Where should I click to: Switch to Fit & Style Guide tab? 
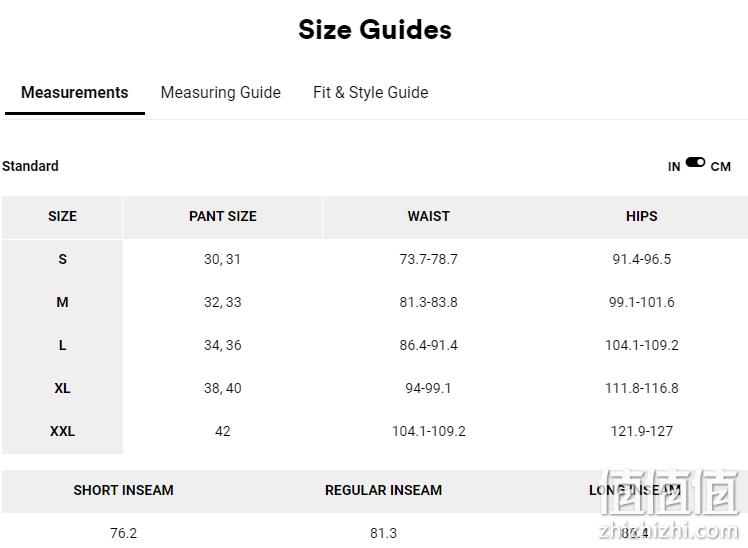coord(370,93)
